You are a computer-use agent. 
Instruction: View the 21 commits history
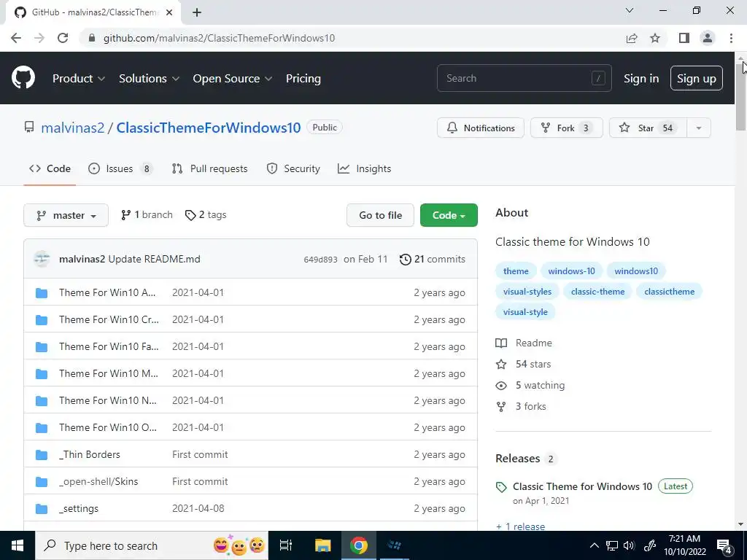pos(432,259)
